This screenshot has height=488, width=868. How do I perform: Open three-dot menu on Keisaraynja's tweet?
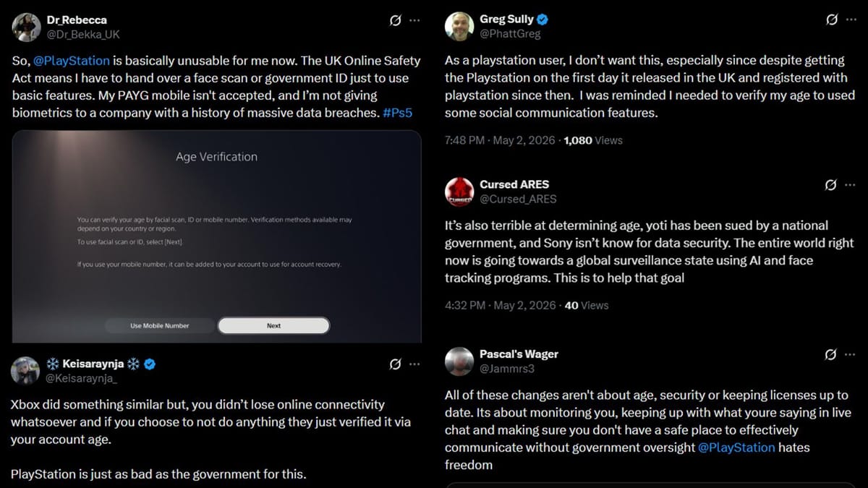[x=414, y=364]
